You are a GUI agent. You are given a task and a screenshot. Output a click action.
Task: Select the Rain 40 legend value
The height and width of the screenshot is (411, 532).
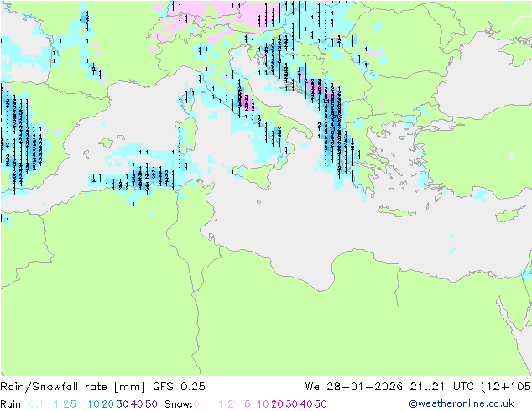coord(137,404)
